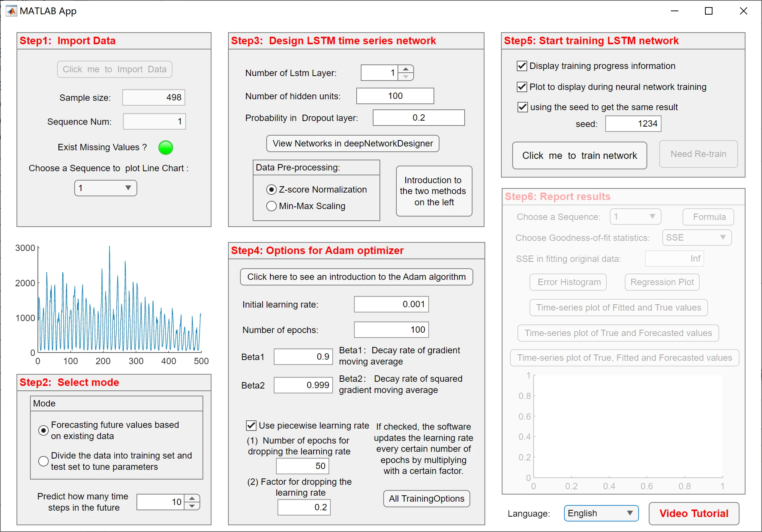Open the Goodness-of-fit statistics SSE dropdown

coord(697,238)
